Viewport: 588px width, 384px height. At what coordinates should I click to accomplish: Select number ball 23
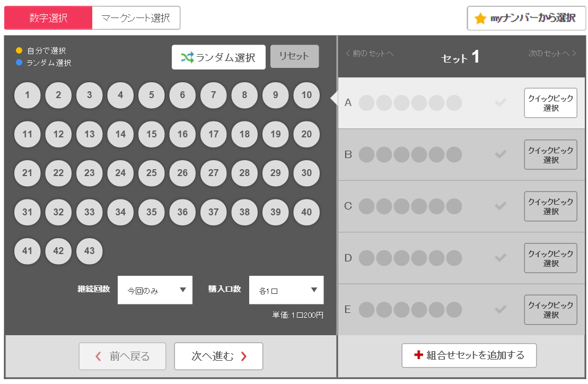pos(89,173)
